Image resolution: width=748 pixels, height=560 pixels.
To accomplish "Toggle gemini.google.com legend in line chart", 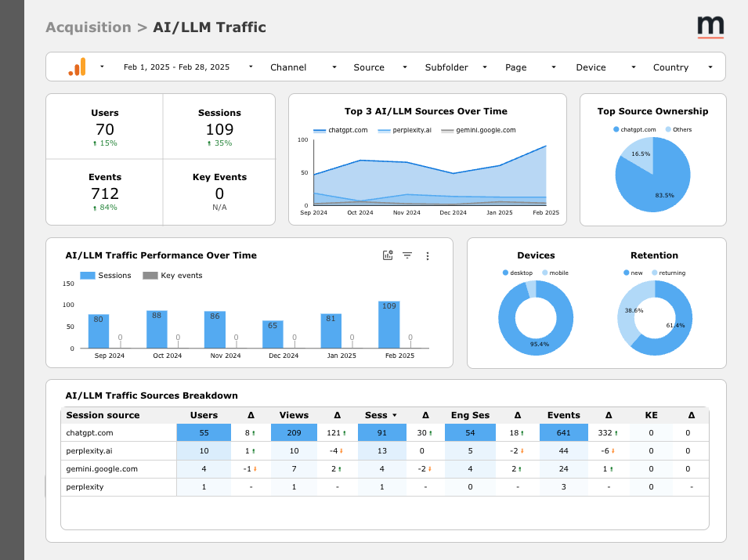I will tap(479, 130).
